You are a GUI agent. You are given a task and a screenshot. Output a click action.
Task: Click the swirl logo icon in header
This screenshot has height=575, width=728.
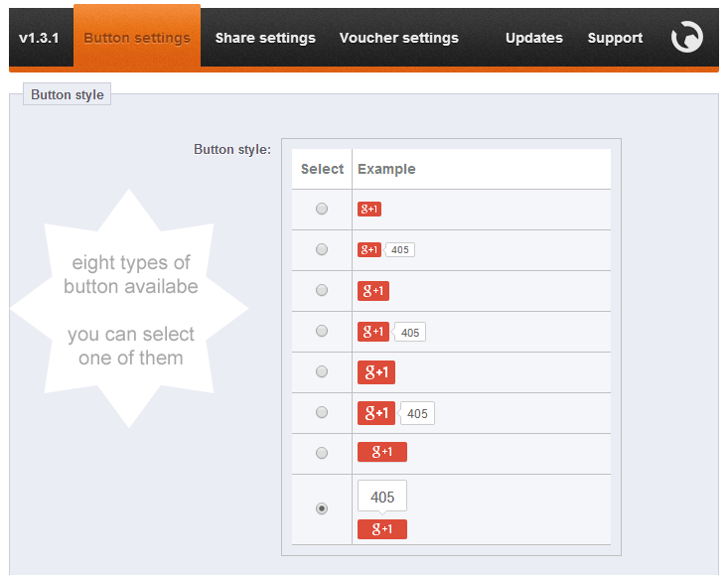[686, 38]
